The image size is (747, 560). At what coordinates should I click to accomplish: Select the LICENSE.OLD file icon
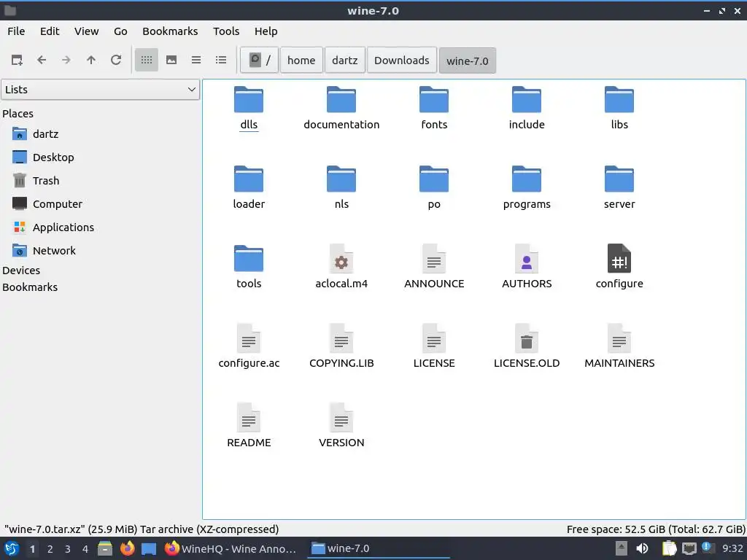click(x=527, y=338)
